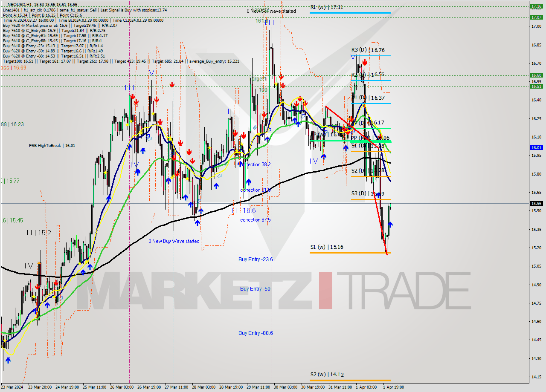Select the '88 | 16.23' label at the left edge
The height and width of the screenshot is (392, 546).
click(x=12, y=124)
